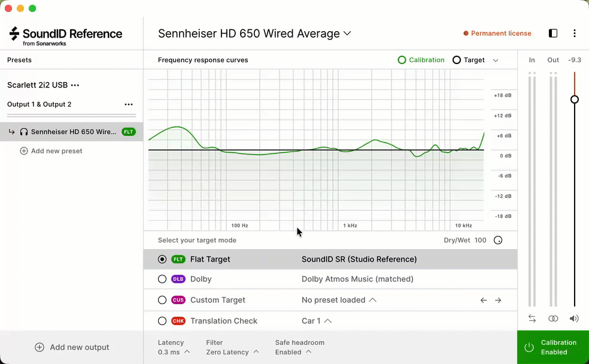Adjust the Dry/Wet knob
Image resolution: width=589 pixels, height=364 pixels.
(x=498, y=240)
